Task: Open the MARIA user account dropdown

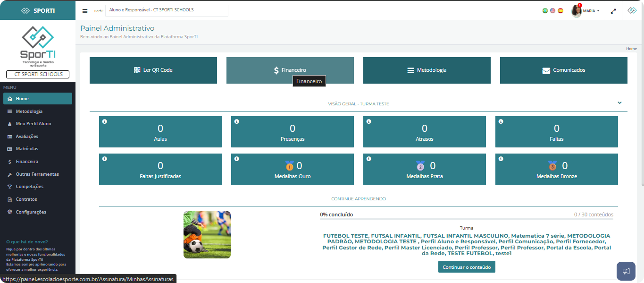Action: point(586,11)
